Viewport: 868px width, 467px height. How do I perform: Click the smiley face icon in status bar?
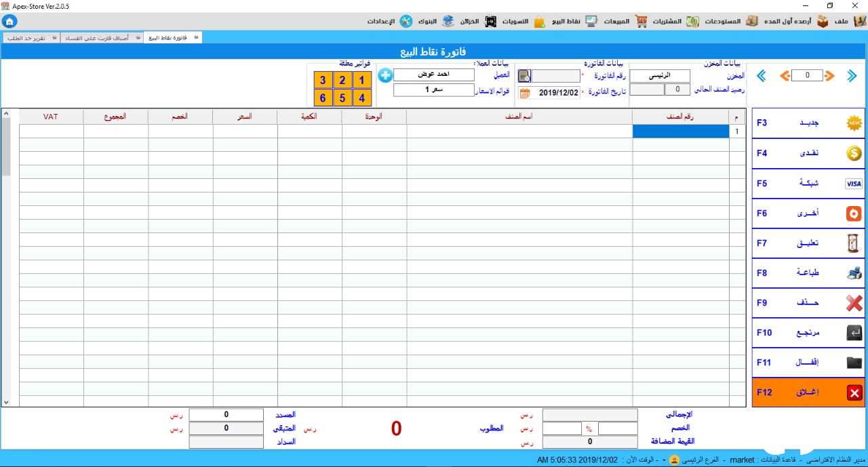tap(674, 460)
